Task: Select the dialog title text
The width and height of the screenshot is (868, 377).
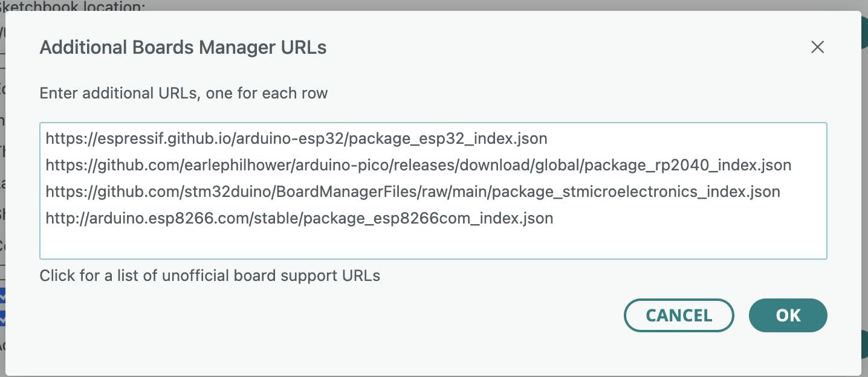Action: pos(183,47)
